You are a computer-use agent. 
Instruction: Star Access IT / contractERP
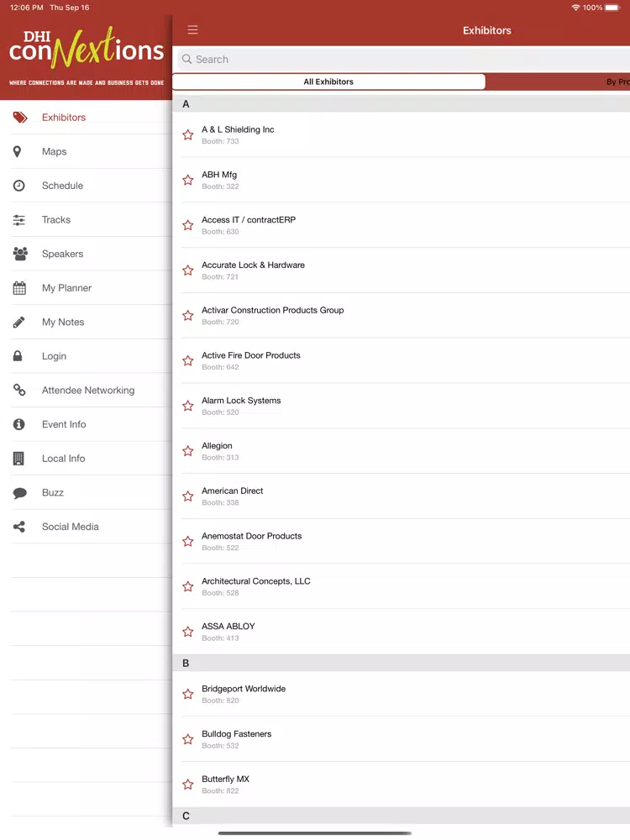pos(187,225)
